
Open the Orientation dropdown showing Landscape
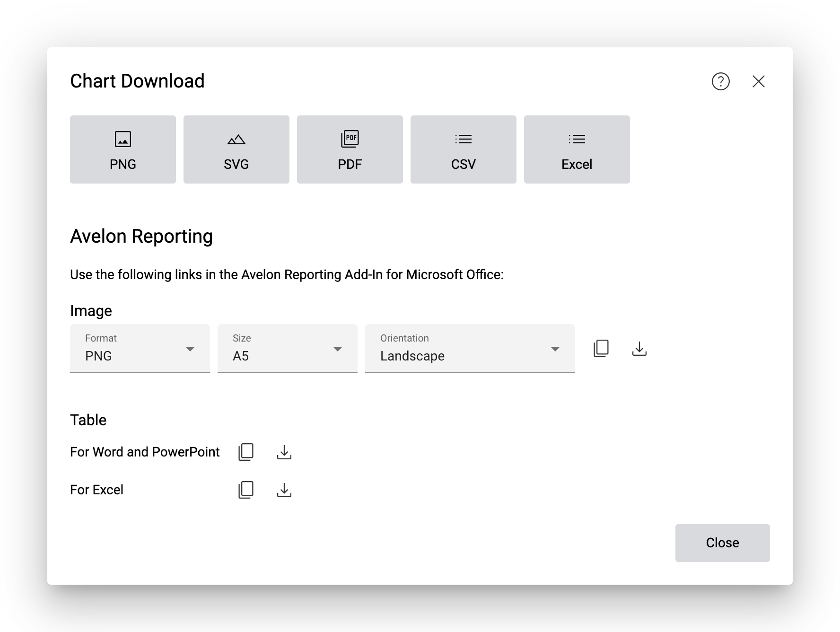coord(470,349)
